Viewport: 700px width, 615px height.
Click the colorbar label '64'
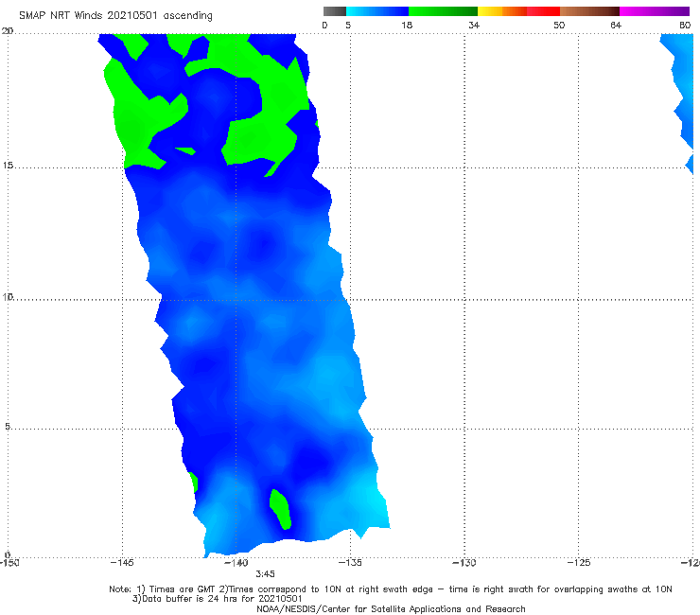pyautogui.click(x=616, y=25)
